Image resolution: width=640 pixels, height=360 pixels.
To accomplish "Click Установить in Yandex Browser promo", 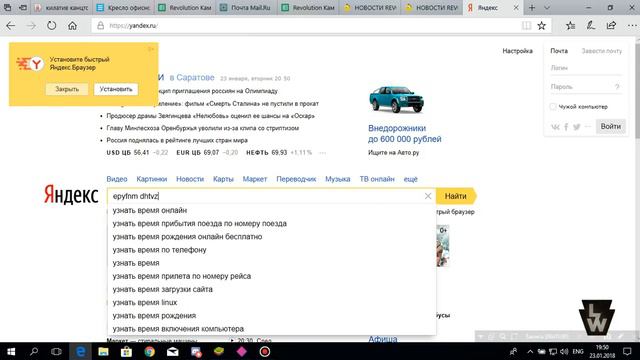I will click(x=116, y=89).
